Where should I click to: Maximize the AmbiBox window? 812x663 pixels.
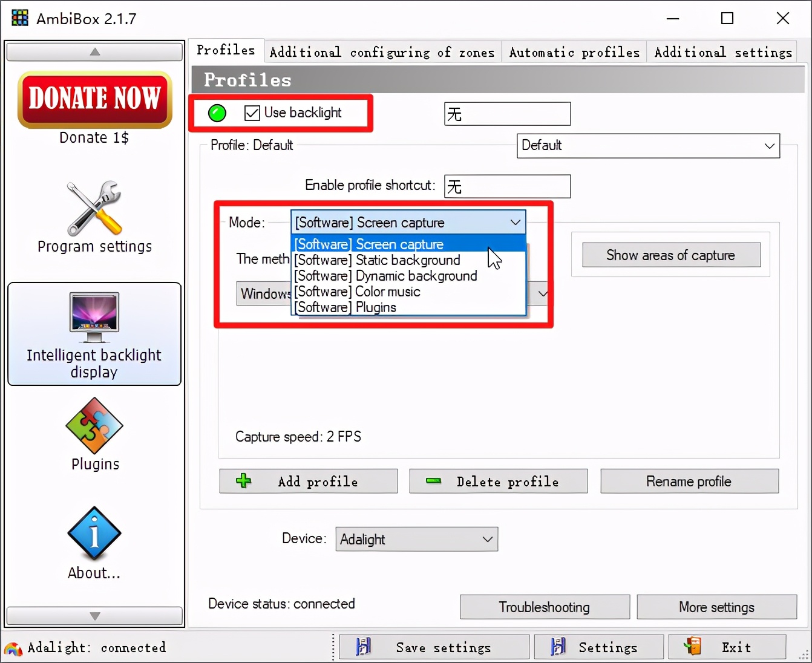click(727, 18)
